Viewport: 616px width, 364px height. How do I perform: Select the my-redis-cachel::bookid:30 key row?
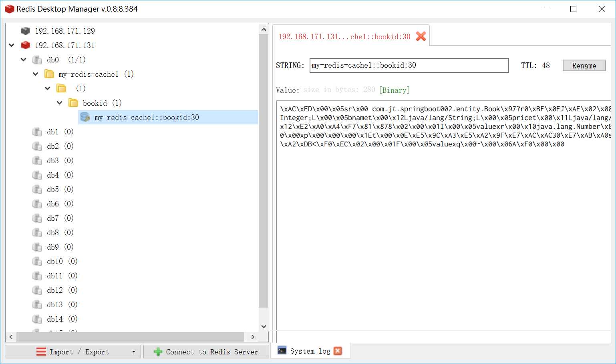(x=168, y=117)
